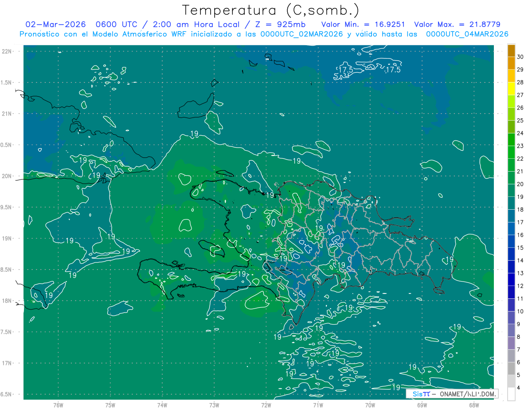532x411 pixels.
Task: Click the leftmost 17.5 contour label
Action: 345,70
